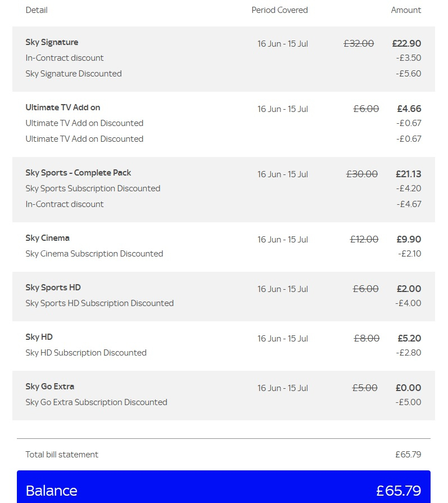448x503 pixels.
Task: Click the Sky Go Extra heading
Action: coord(50,387)
